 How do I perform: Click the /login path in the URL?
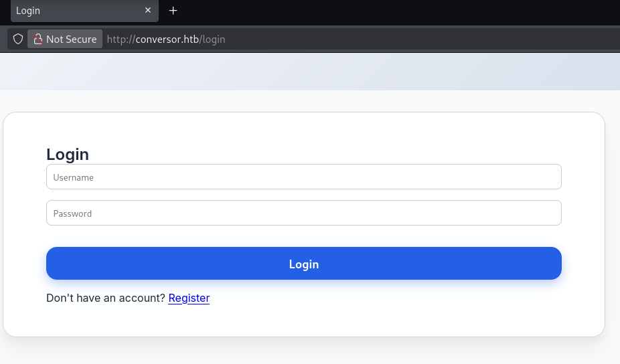pos(214,39)
